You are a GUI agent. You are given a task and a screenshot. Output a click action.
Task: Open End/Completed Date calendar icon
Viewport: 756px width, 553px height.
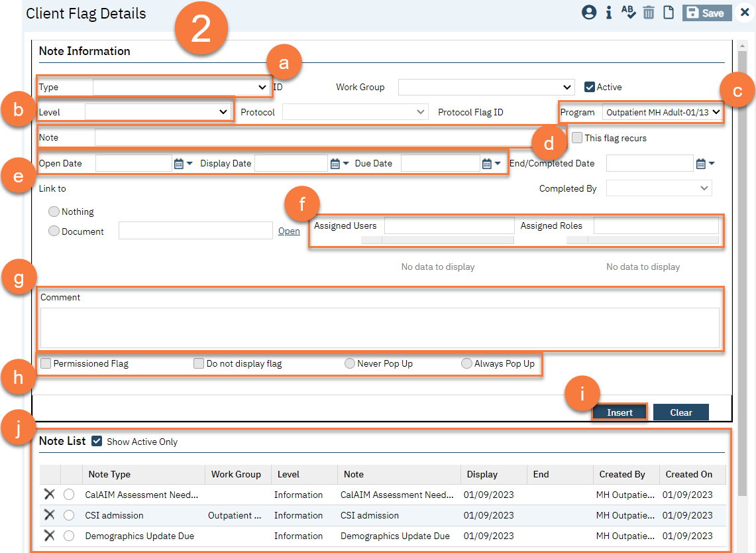tap(701, 164)
